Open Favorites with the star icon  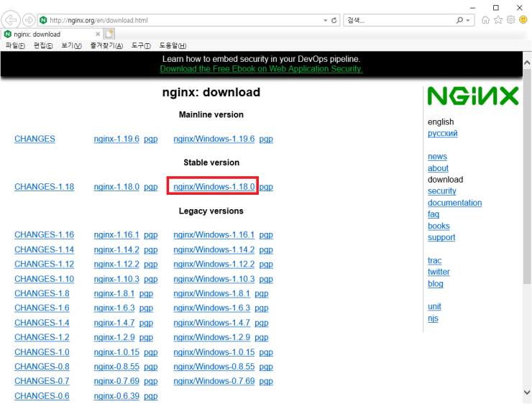[498, 20]
